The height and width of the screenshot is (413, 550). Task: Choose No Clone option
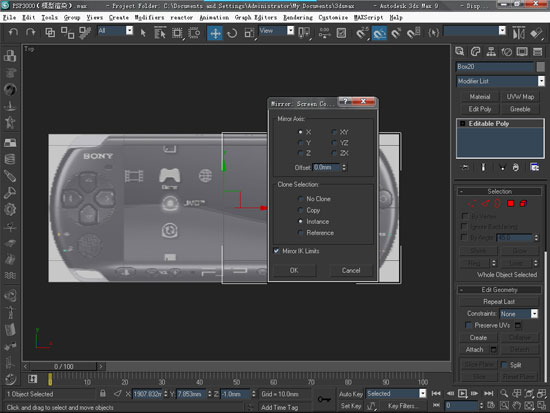click(300, 199)
